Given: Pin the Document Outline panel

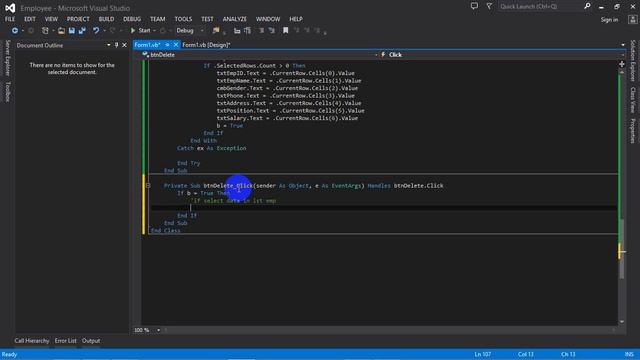Looking at the screenshot, I should click(116, 45).
